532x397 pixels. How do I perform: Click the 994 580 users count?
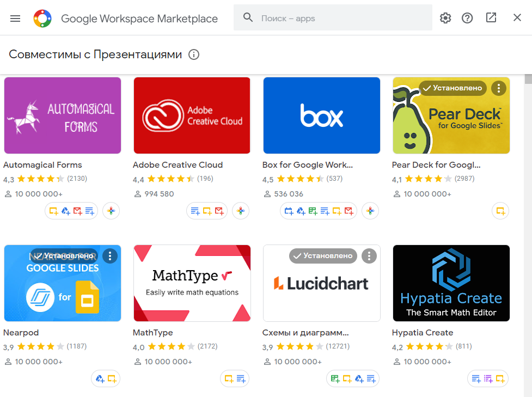pos(159,194)
